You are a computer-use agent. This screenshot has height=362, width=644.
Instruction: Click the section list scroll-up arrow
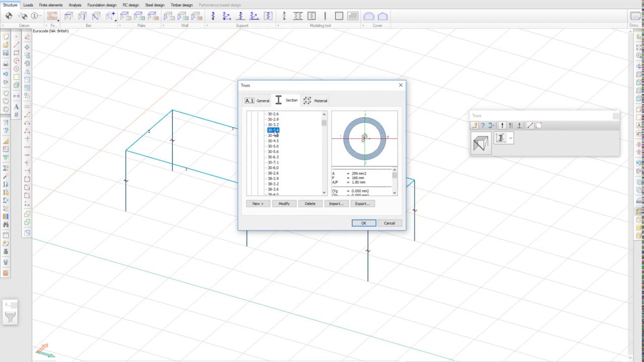coord(324,115)
